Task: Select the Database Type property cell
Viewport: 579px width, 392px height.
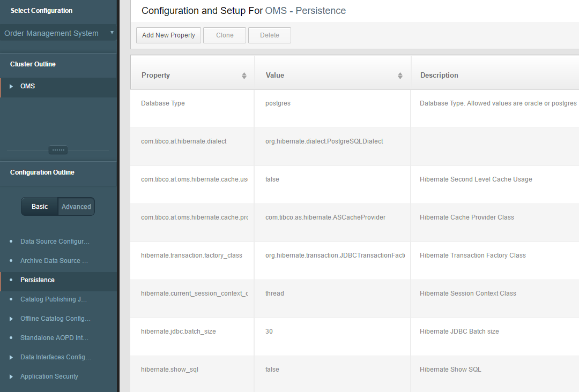Action: 192,109
